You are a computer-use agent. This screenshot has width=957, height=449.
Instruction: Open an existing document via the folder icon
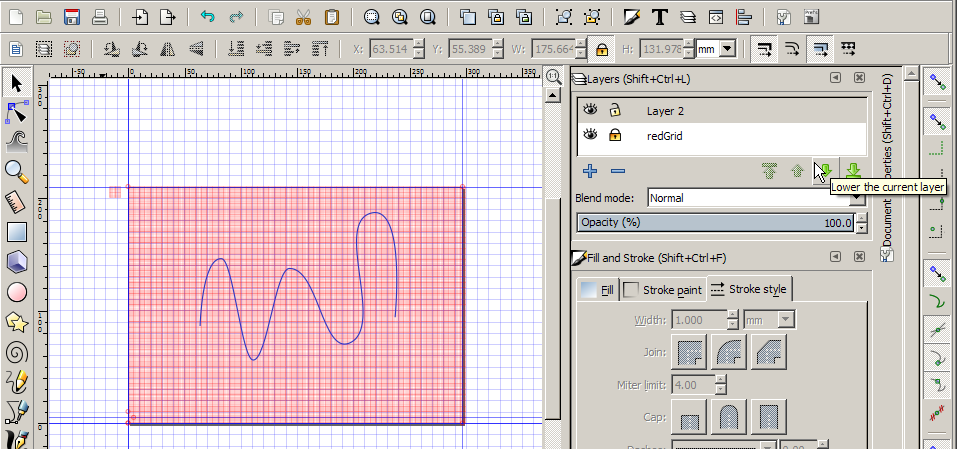coord(43,16)
